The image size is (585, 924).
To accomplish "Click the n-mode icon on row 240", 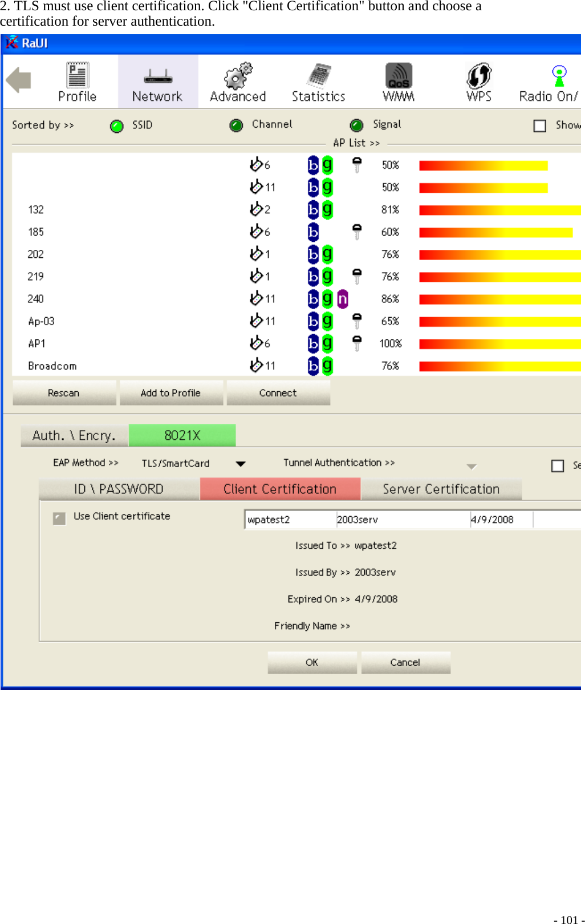I will [x=343, y=299].
